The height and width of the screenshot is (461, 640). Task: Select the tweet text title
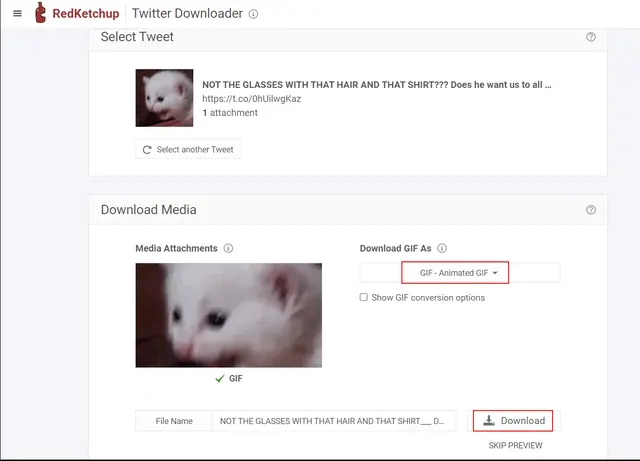(x=376, y=85)
